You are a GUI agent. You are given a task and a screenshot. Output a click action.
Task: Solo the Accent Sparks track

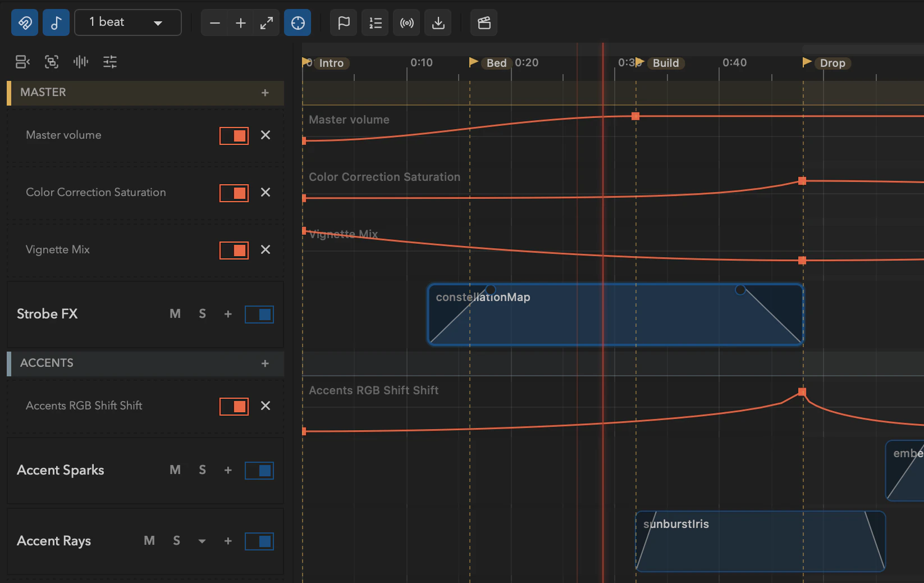pos(202,470)
